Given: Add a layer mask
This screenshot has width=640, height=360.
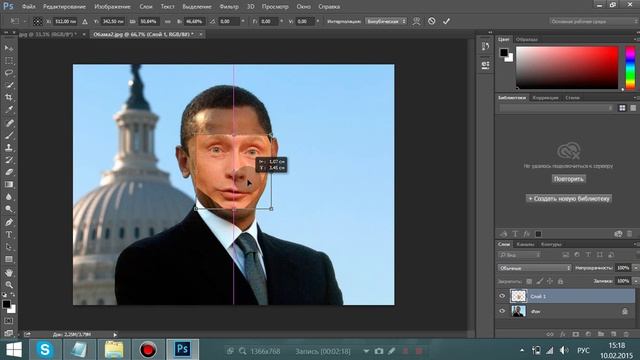Looking at the screenshot, I should [576, 334].
